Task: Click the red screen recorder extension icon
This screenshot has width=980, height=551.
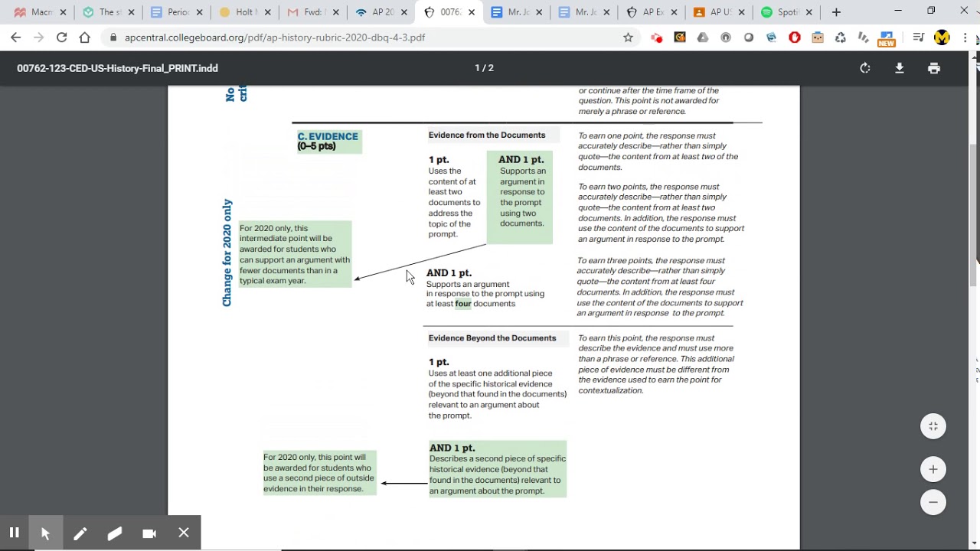Action: click(656, 37)
